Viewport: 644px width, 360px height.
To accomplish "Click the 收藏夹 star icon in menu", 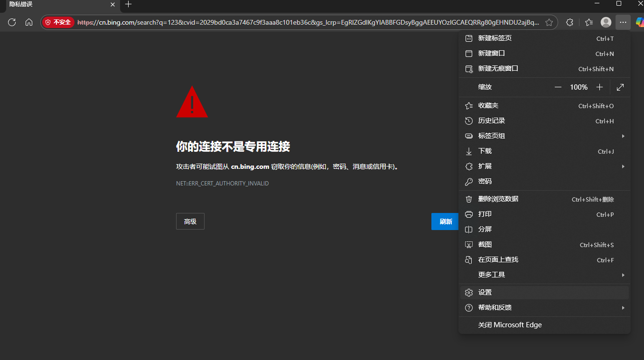I will (x=469, y=106).
